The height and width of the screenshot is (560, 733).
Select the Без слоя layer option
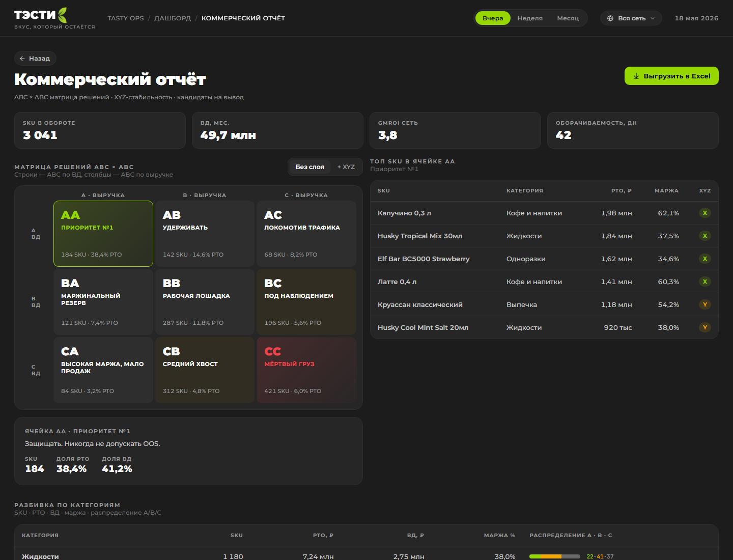(309, 167)
